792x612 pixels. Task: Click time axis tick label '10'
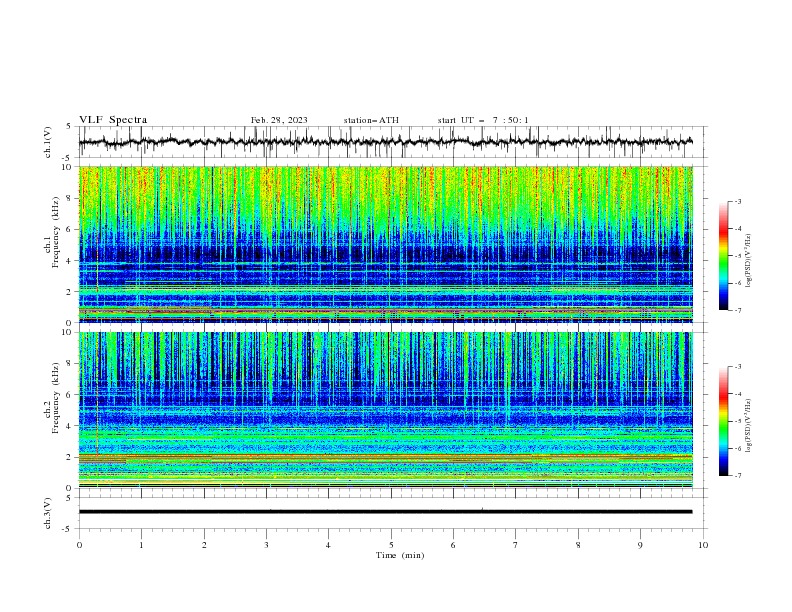click(703, 545)
